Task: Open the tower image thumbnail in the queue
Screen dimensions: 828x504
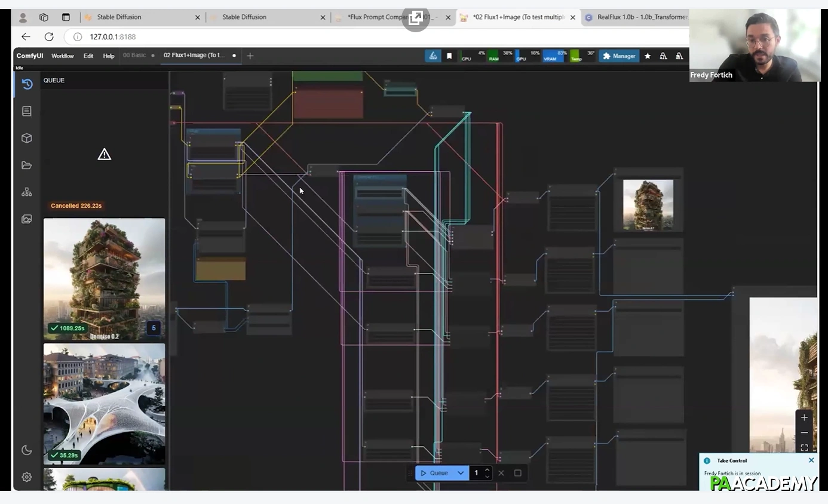Action: click(x=104, y=279)
